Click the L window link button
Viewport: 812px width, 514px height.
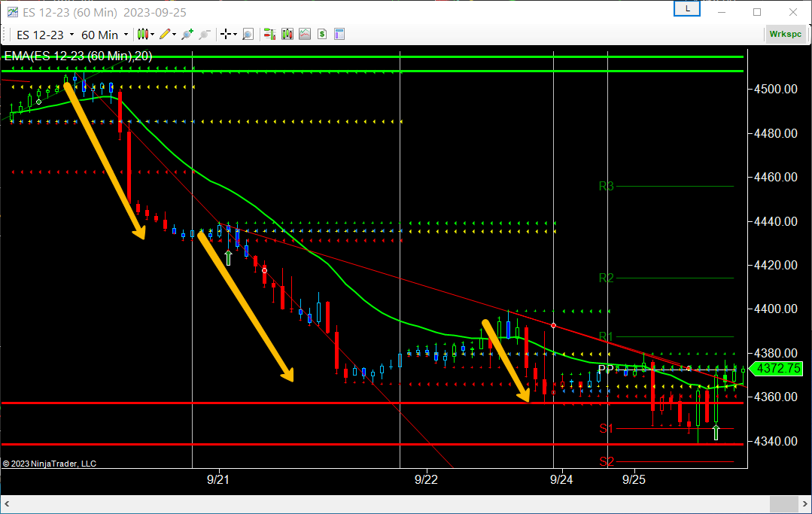686,9
